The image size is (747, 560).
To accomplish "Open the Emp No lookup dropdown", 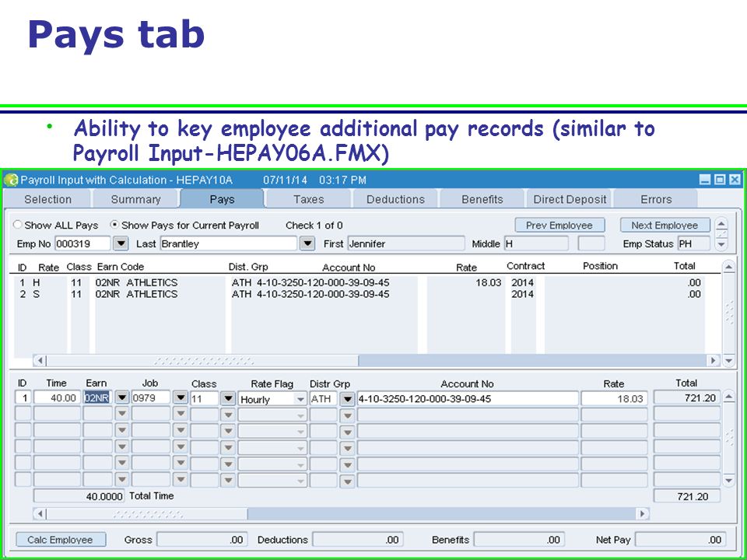I will 121,243.
